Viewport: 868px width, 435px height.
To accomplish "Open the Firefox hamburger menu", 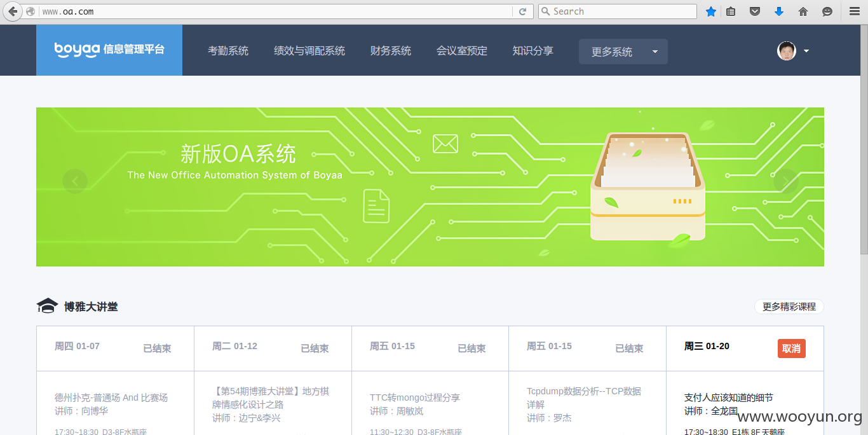I will pyautogui.click(x=855, y=11).
